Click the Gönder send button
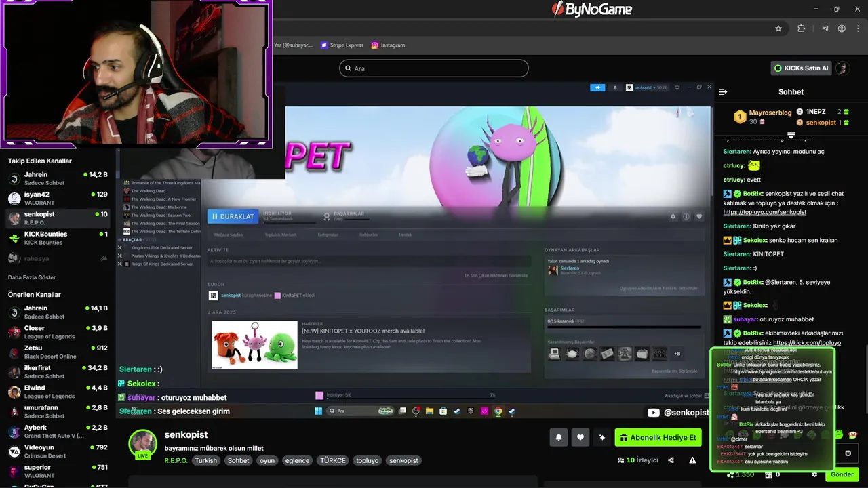The height and width of the screenshot is (488, 868). coord(842,474)
